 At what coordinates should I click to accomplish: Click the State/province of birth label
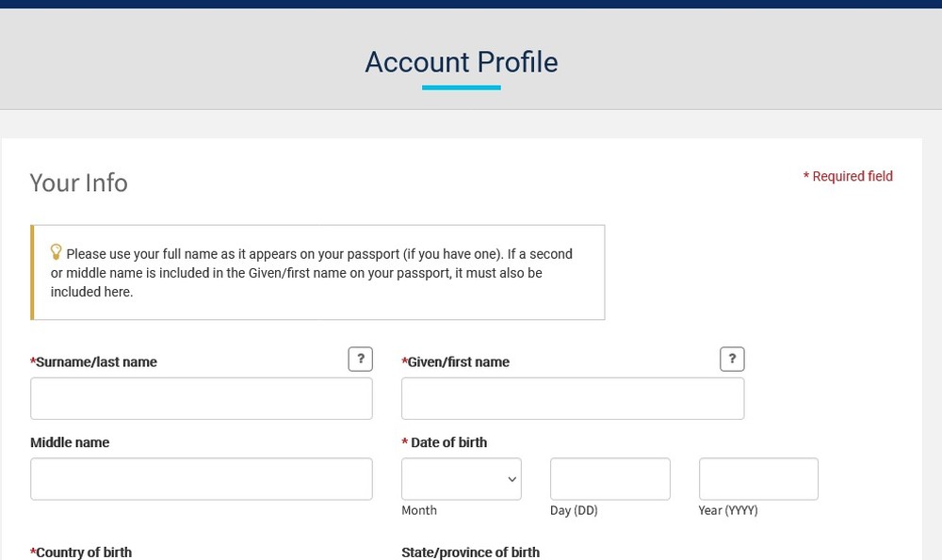[x=470, y=552]
